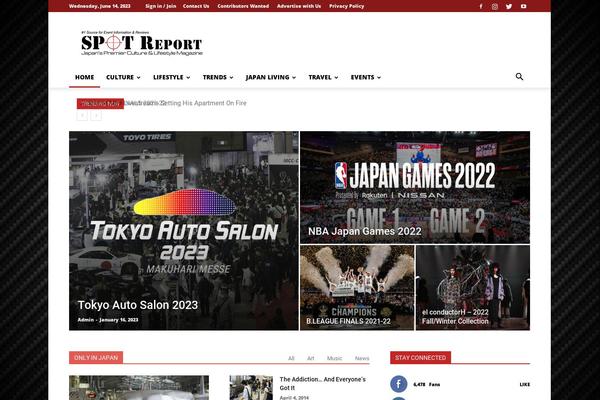Select the All filter tab
Viewport: 600px width, 400px height.
point(291,358)
